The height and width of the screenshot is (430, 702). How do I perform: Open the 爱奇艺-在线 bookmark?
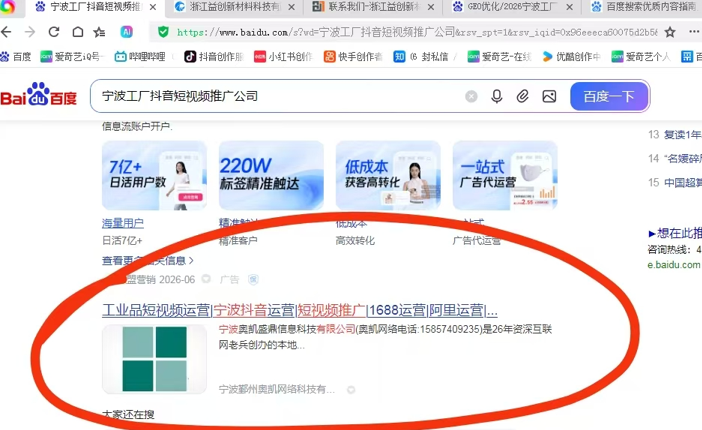point(499,56)
